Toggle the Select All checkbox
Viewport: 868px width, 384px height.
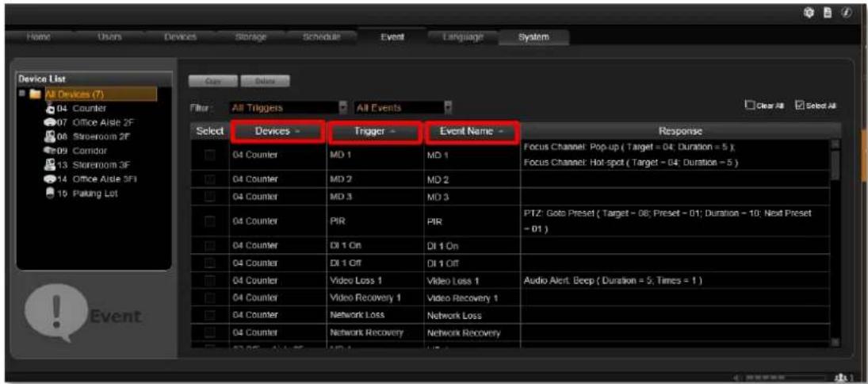799,104
